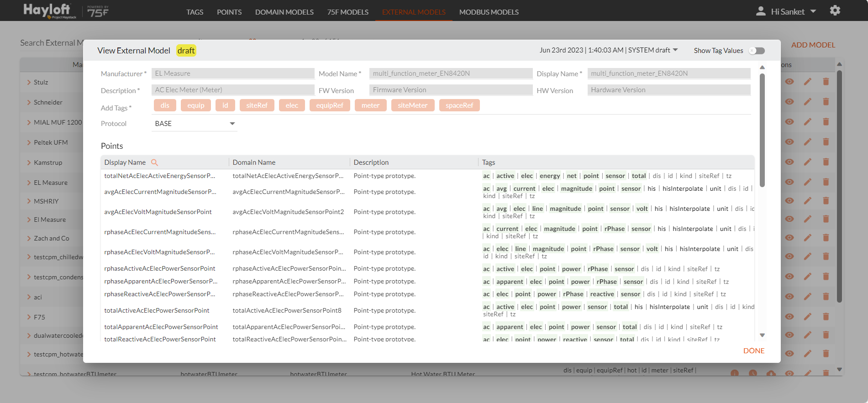
Task: Edit the Peltek UFM row pencil icon
Action: coord(808,142)
